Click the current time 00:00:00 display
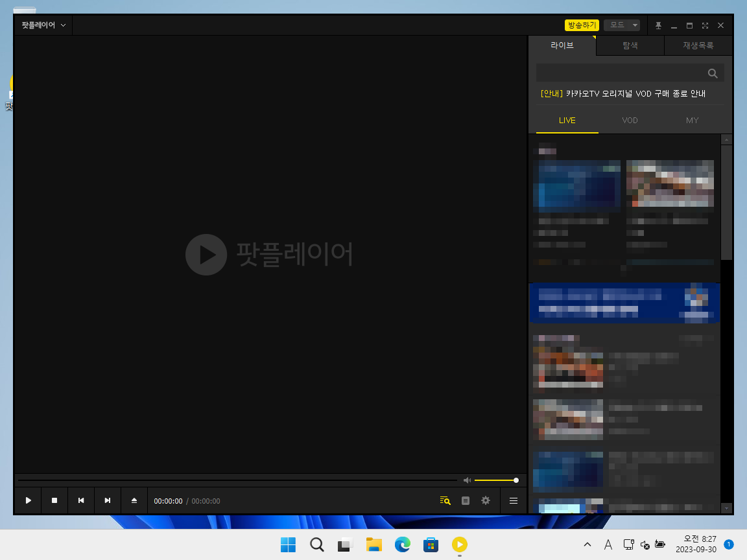This screenshot has width=747, height=560. coord(168,501)
